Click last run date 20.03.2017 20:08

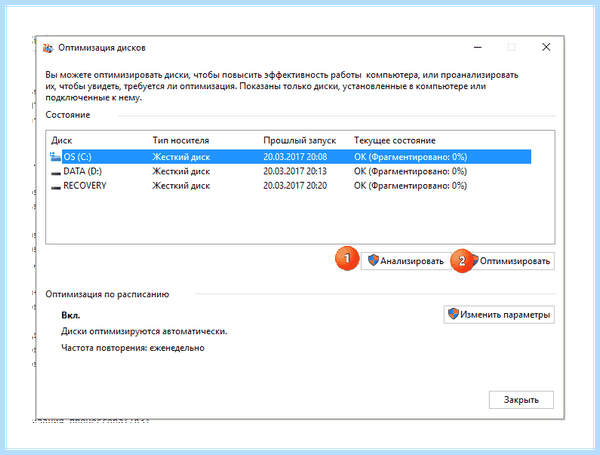(295, 157)
